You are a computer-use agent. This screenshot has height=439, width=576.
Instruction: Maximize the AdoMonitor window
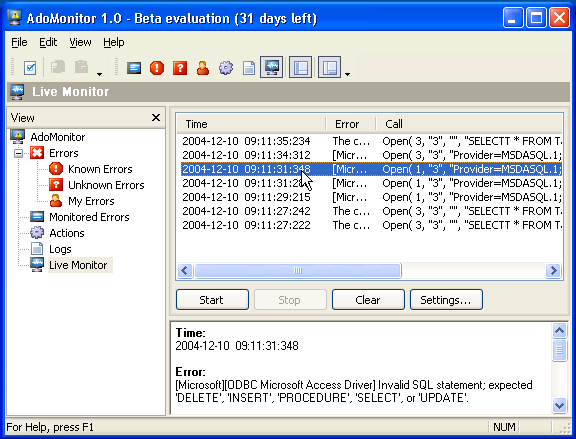point(536,18)
